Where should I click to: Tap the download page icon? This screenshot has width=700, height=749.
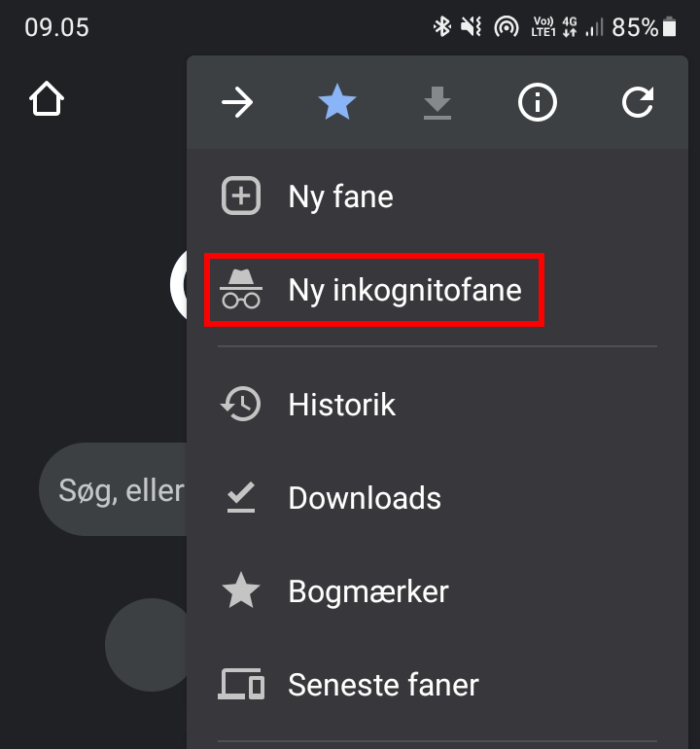click(x=437, y=102)
